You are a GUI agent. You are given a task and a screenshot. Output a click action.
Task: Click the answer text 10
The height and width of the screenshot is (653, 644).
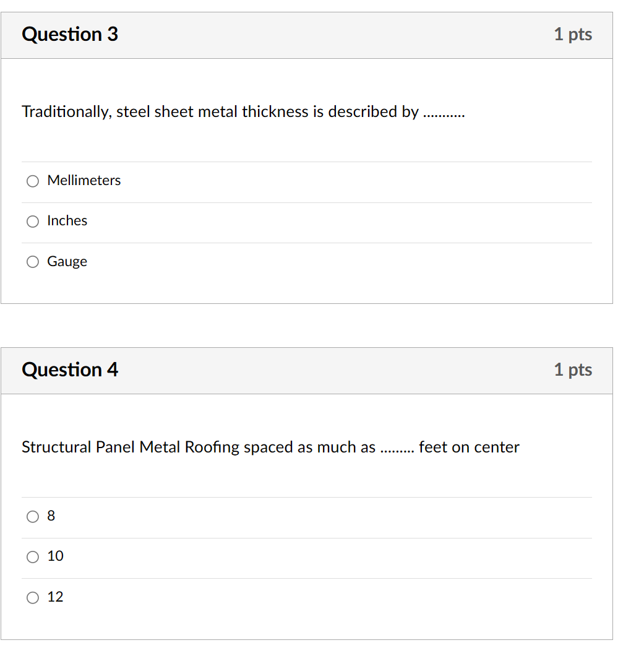55,556
